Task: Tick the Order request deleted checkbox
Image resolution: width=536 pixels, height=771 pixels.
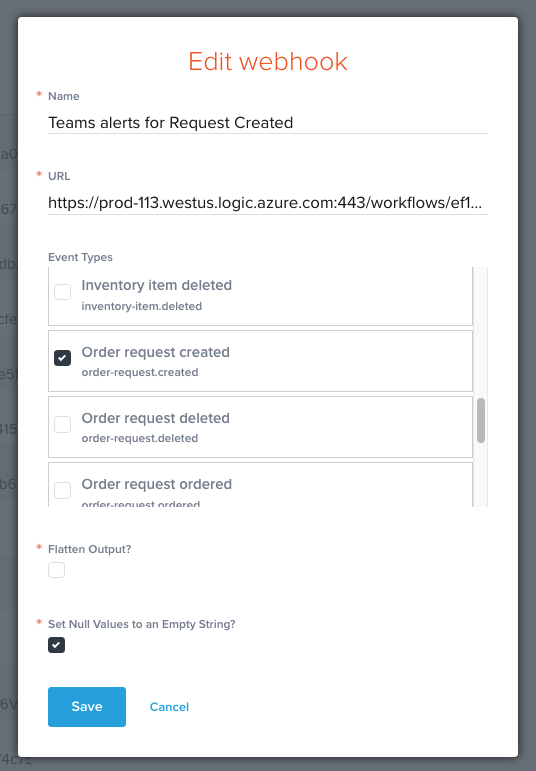Action: click(x=62, y=424)
